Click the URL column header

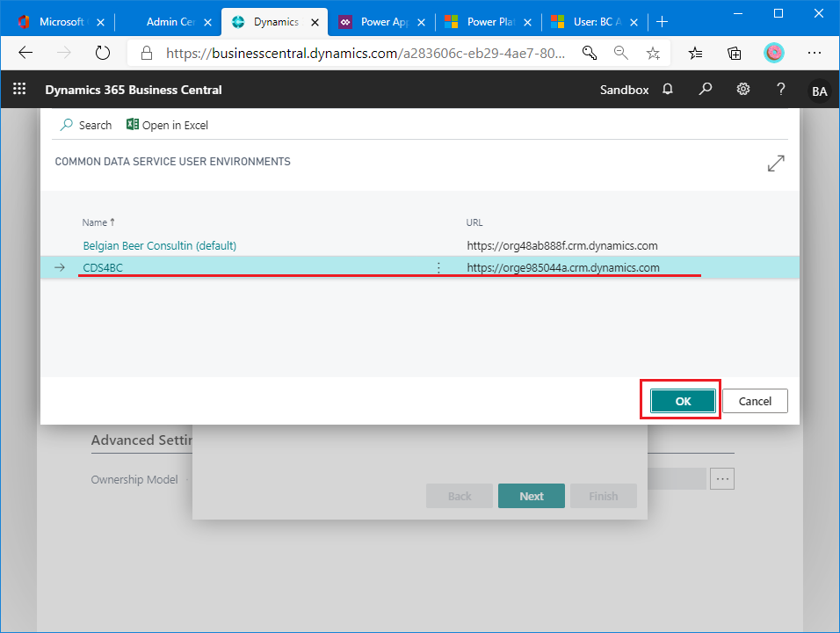click(x=474, y=222)
